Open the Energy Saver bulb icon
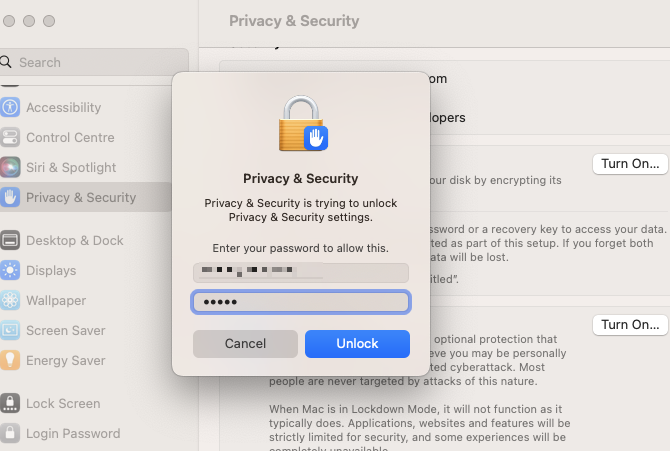The width and height of the screenshot is (670, 451). (10, 360)
